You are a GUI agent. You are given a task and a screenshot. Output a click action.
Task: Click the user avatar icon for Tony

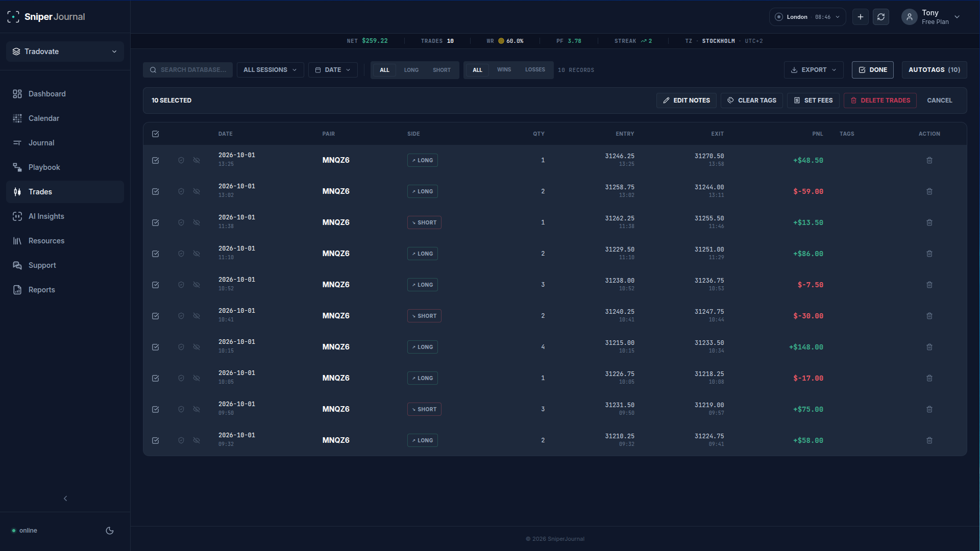pyautogui.click(x=910, y=17)
